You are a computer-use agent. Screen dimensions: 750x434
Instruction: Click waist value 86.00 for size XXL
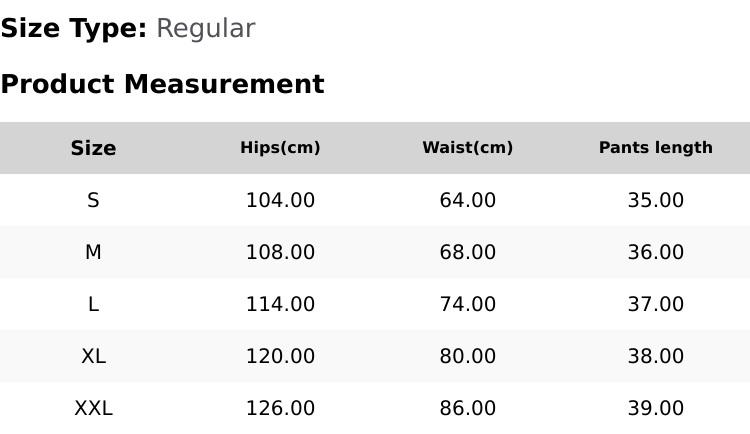pos(468,408)
